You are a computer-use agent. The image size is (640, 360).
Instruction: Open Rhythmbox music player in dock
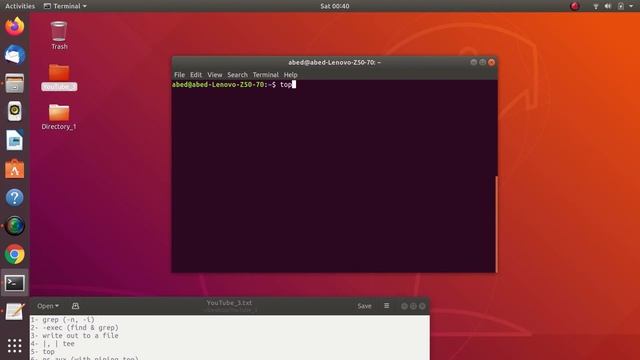coord(15,111)
